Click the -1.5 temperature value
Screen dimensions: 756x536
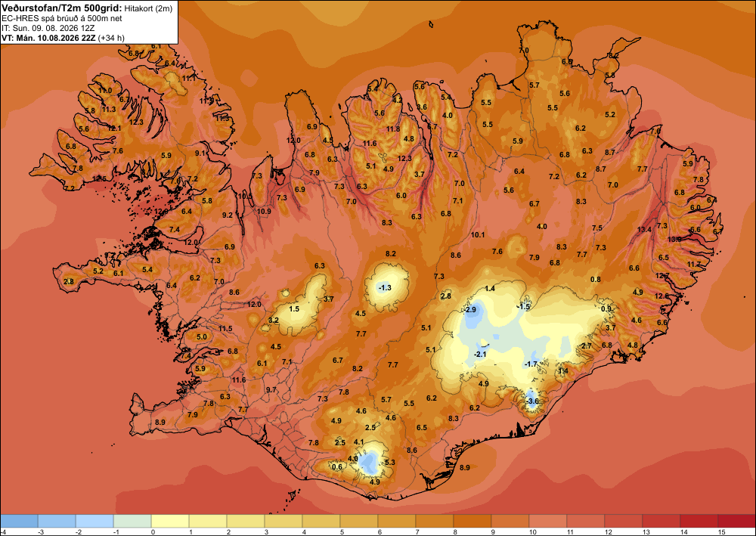pos(523,307)
